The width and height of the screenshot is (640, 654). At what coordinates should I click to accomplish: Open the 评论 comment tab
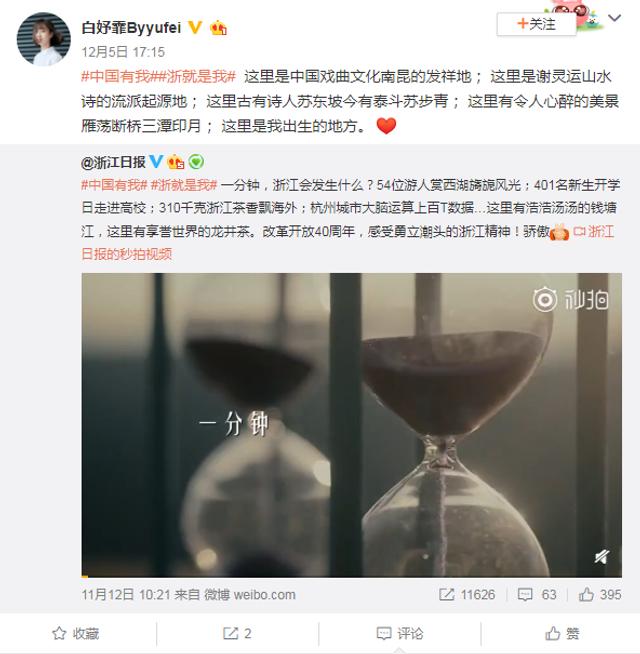[x=400, y=633]
